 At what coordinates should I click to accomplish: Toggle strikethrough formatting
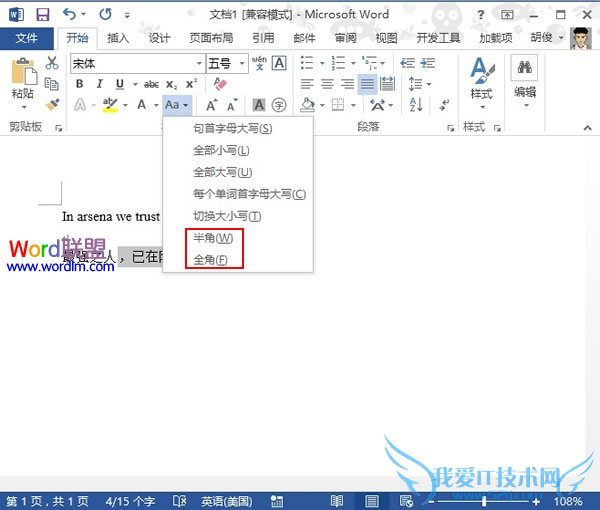tap(151, 84)
